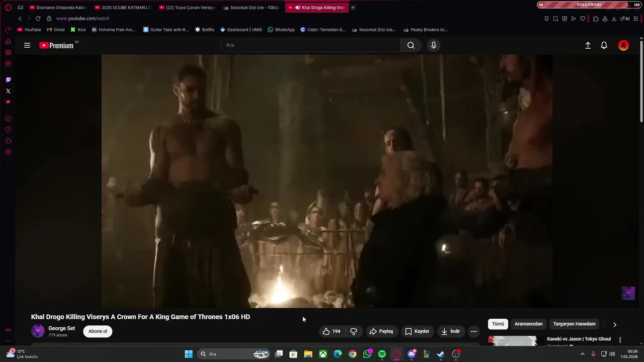Share the video via Paylaş
Image resolution: width=644 pixels, height=362 pixels.
381,331
